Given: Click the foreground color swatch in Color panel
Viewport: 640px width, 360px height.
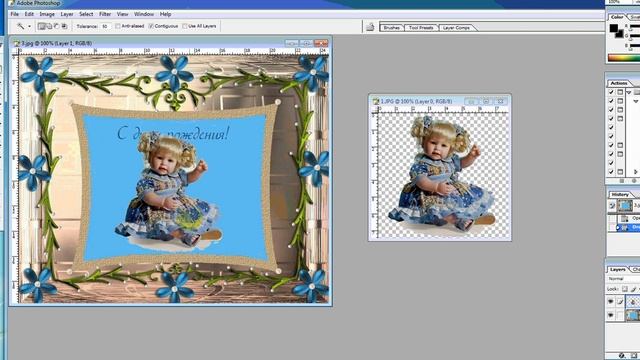Looking at the screenshot, I should tap(614, 28).
